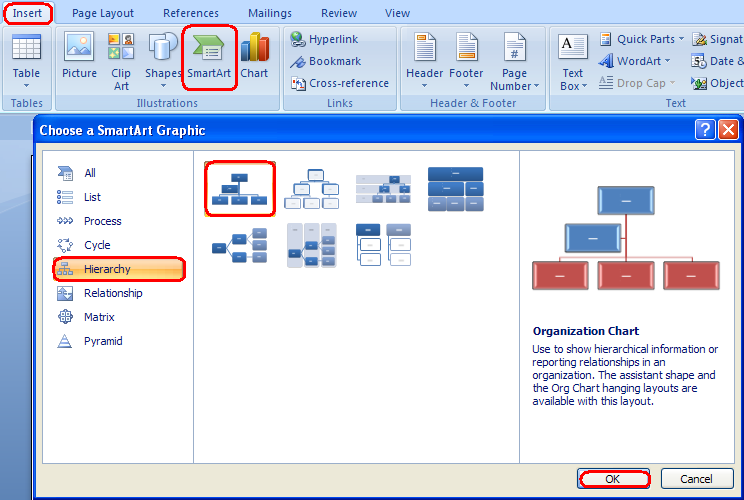Insert a Hyperlink
This screenshot has width=744, height=500.
[324, 39]
